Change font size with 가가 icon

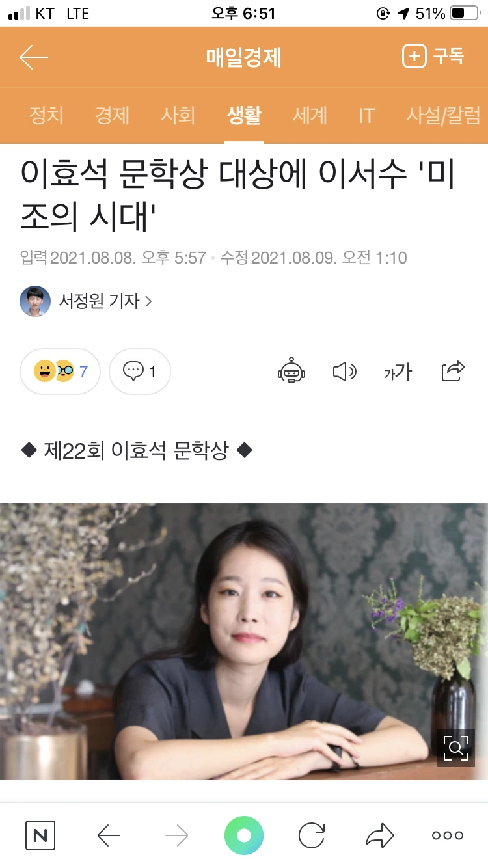[x=398, y=372]
